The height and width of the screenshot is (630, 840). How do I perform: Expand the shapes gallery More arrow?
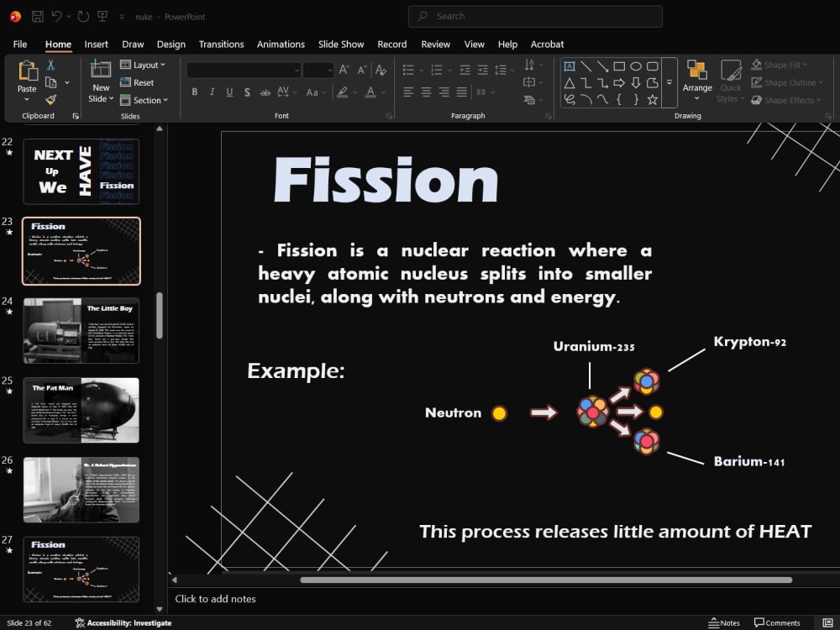coord(669,82)
